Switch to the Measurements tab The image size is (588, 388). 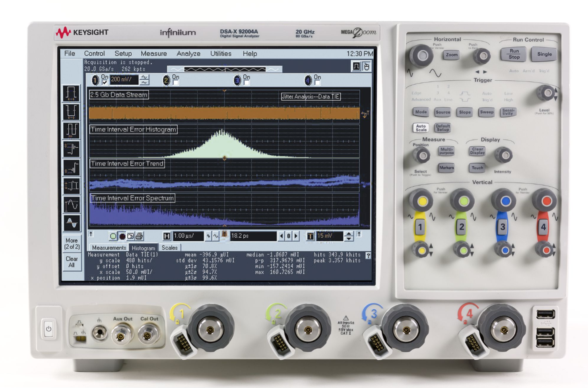click(x=109, y=248)
